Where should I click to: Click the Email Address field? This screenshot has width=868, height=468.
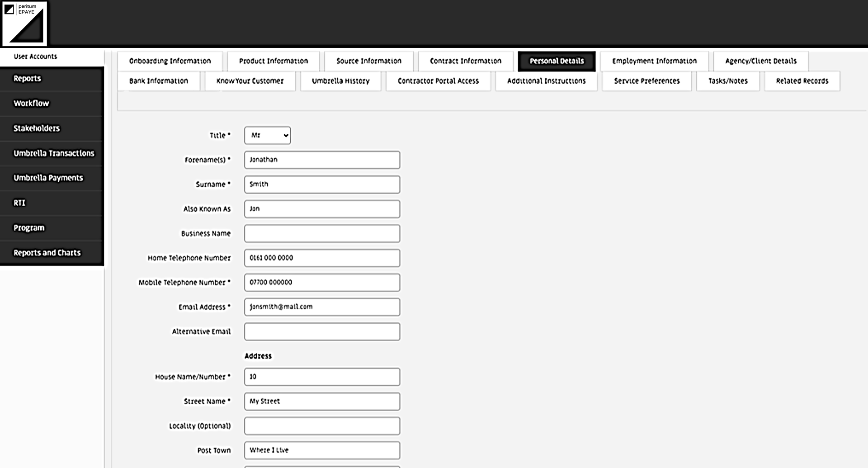pos(322,307)
